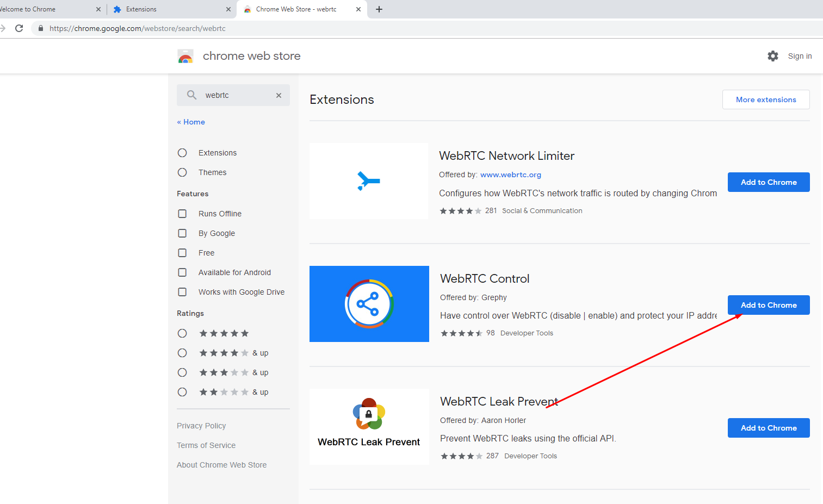Image resolution: width=823 pixels, height=504 pixels.
Task: Open the WebRTC Leak Prevent title
Action: tap(499, 401)
